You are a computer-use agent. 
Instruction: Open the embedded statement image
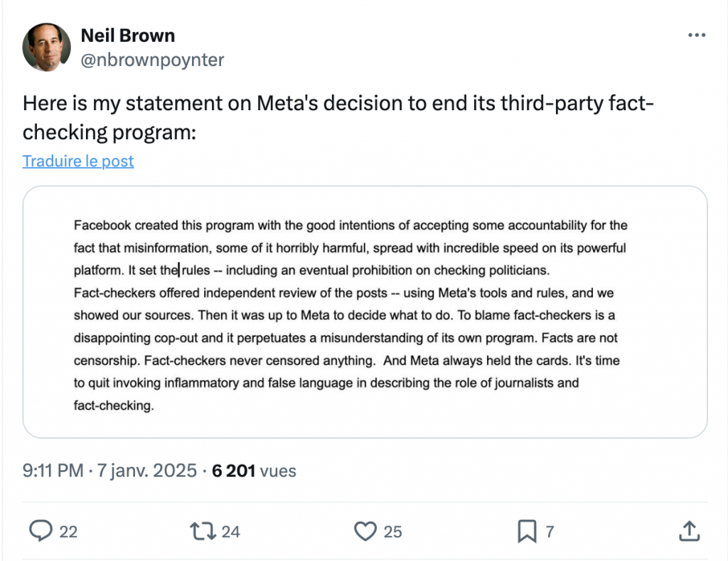coord(365,311)
